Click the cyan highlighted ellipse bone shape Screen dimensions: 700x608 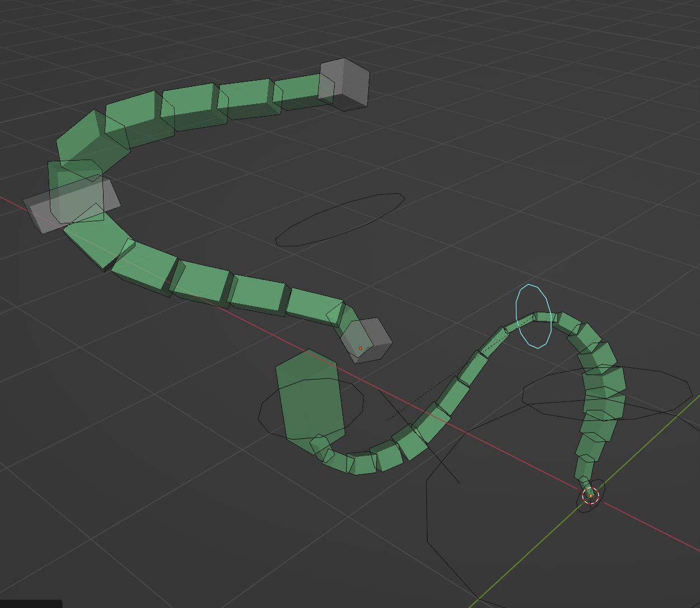coord(533,316)
